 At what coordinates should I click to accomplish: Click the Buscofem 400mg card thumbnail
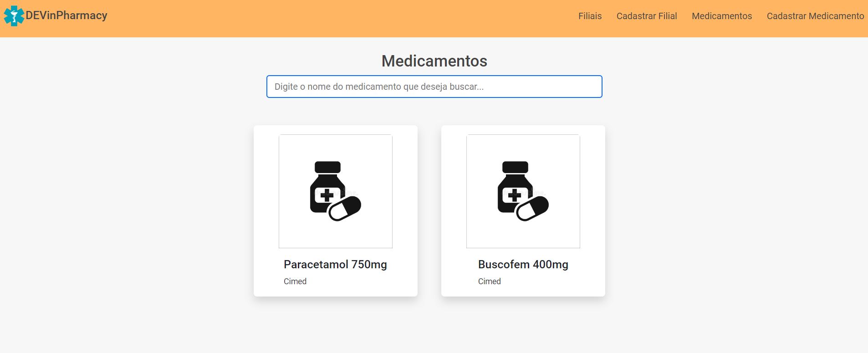click(x=523, y=191)
